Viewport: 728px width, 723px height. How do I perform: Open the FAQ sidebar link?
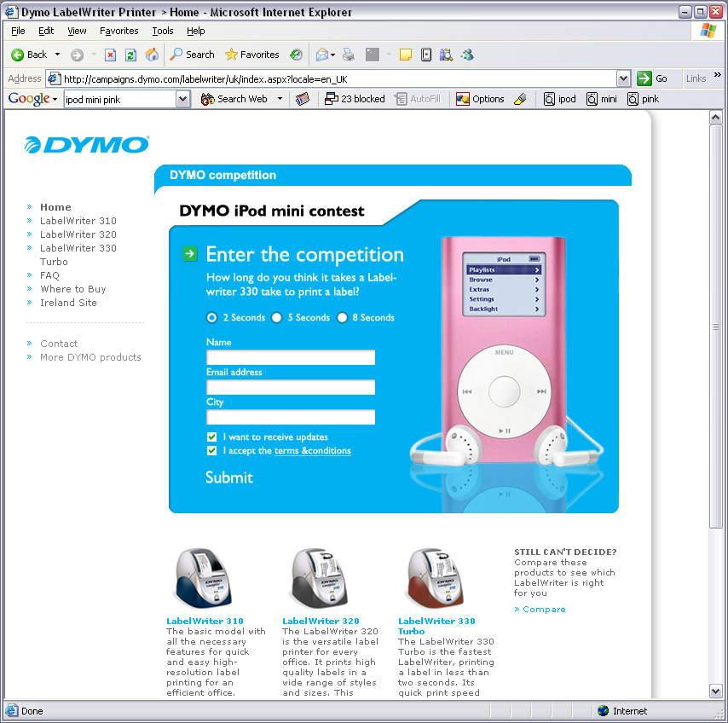click(x=49, y=275)
